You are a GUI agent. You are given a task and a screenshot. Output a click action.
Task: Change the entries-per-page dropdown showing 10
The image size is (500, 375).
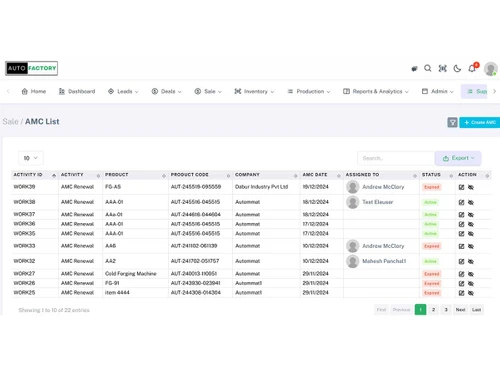(31, 158)
